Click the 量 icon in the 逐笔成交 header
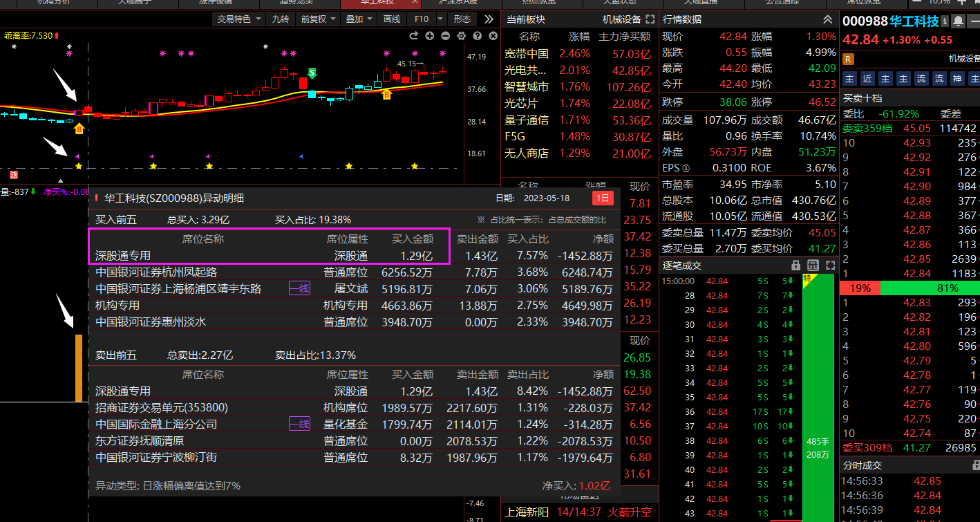 click(x=813, y=265)
